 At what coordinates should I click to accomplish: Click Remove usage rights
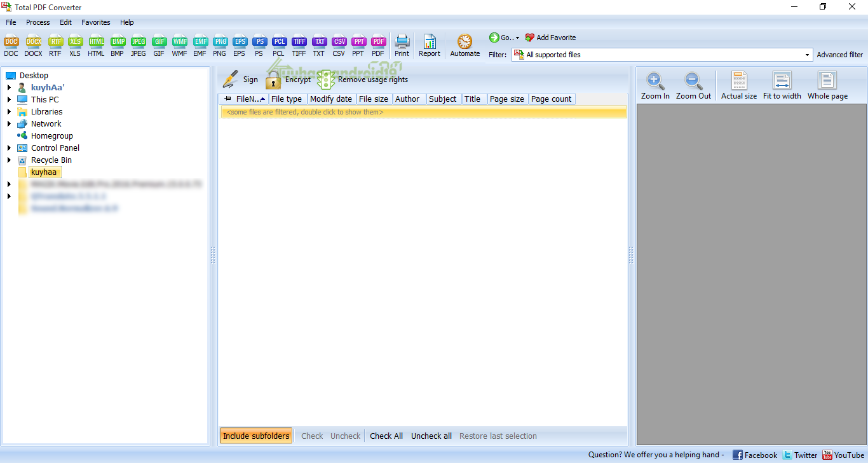pyautogui.click(x=363, y=79)
